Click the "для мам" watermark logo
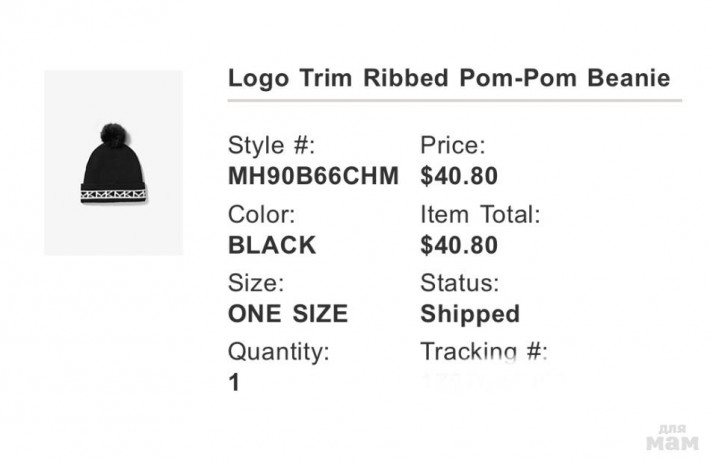 click(x=671, y=435)
